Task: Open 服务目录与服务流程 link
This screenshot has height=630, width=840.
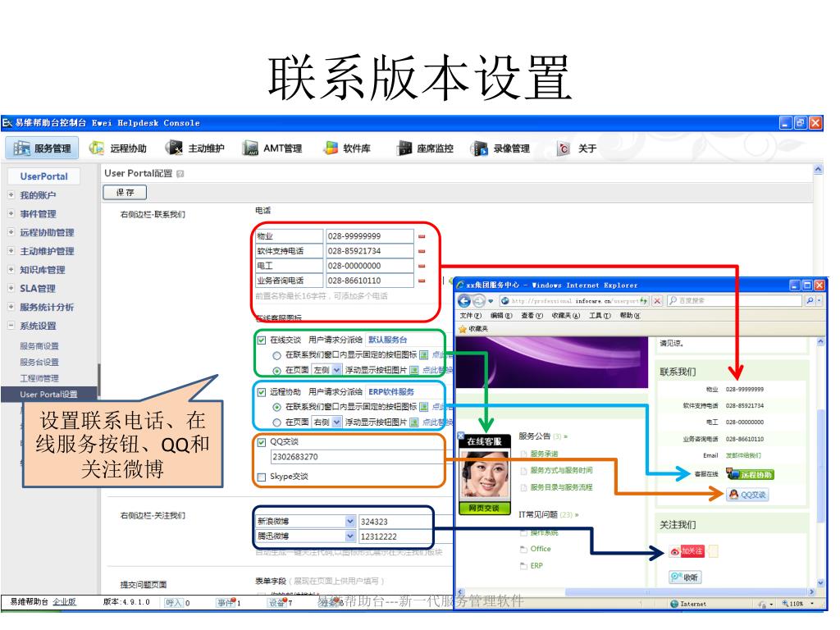Action: (561, 487)
